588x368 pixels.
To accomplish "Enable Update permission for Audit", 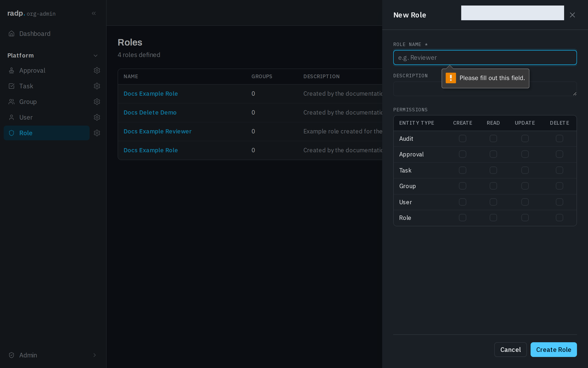I will coord(525,138).
